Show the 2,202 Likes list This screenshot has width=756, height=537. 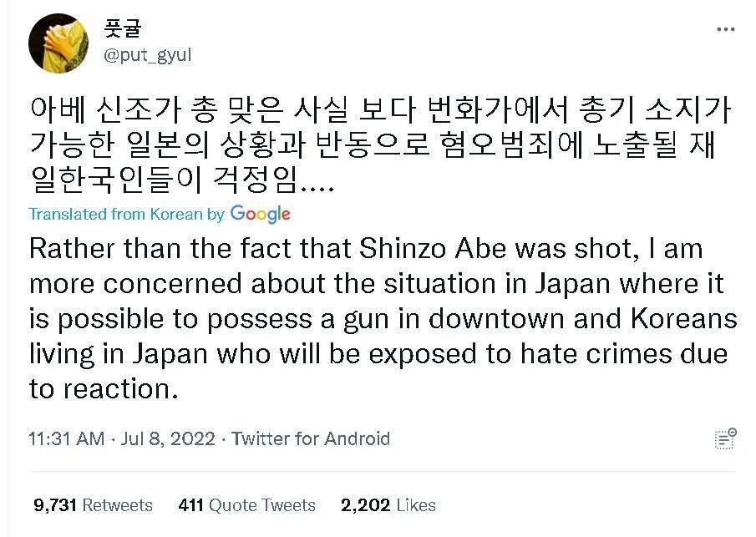pyautogui.click(x=388, y=505)
